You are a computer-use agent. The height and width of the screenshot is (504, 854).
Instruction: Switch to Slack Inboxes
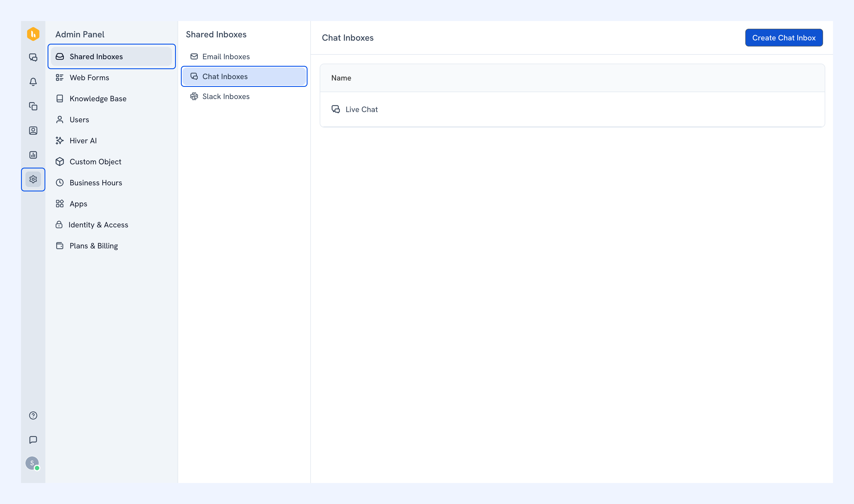click(244, 97)
